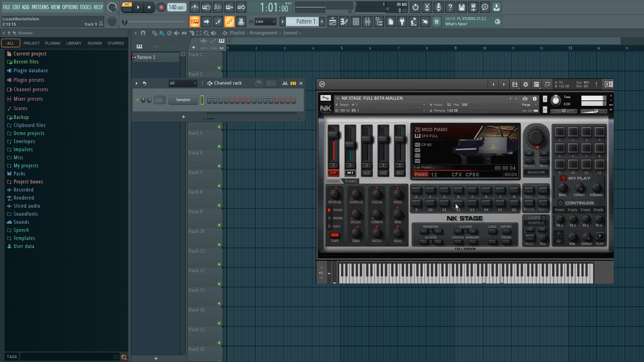The width and height of the screenshot is (644, 362).
Task: Open the FL Studio mixer icon
Action: click(367, 22)
